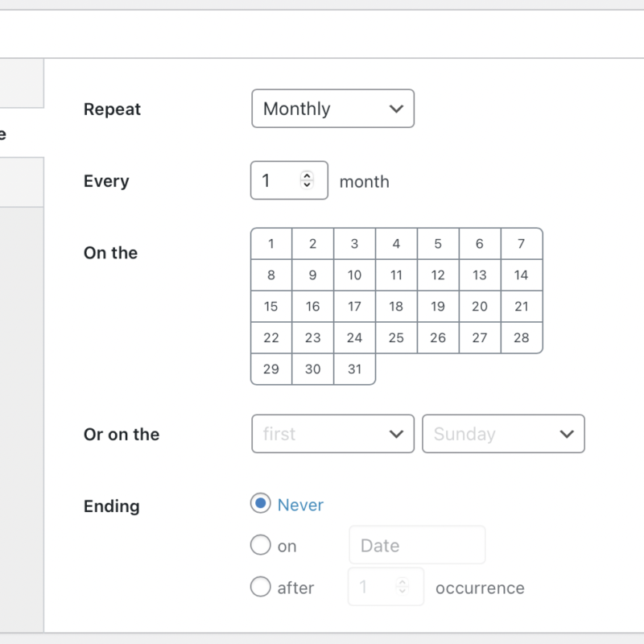
Task: Select day 1 in the monthly grid
Action: [270, 243]
